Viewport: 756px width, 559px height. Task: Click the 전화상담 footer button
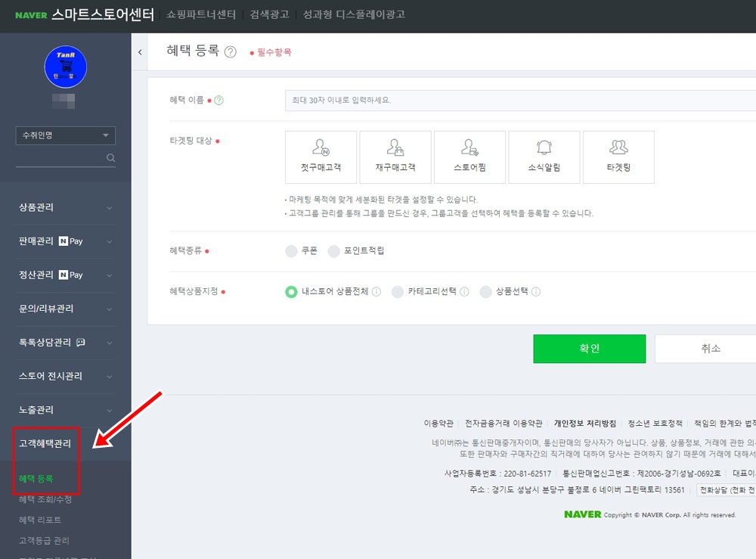click(727, 489)
